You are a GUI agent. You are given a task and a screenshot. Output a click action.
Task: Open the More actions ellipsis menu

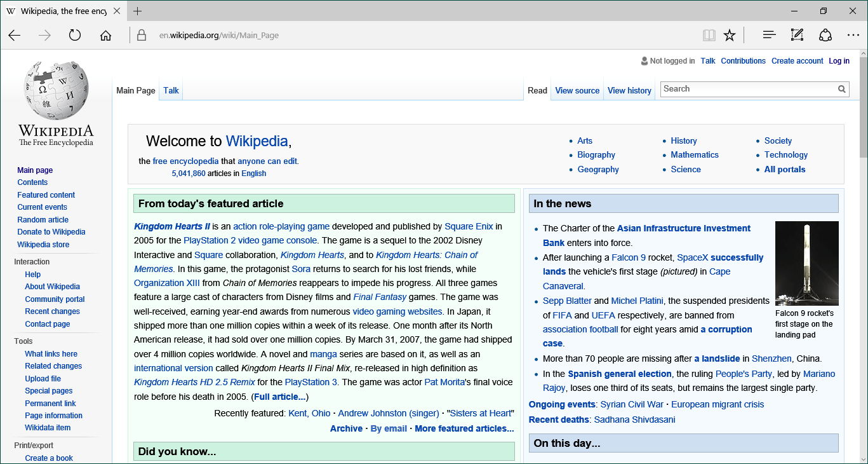click(x=853, y=35)
